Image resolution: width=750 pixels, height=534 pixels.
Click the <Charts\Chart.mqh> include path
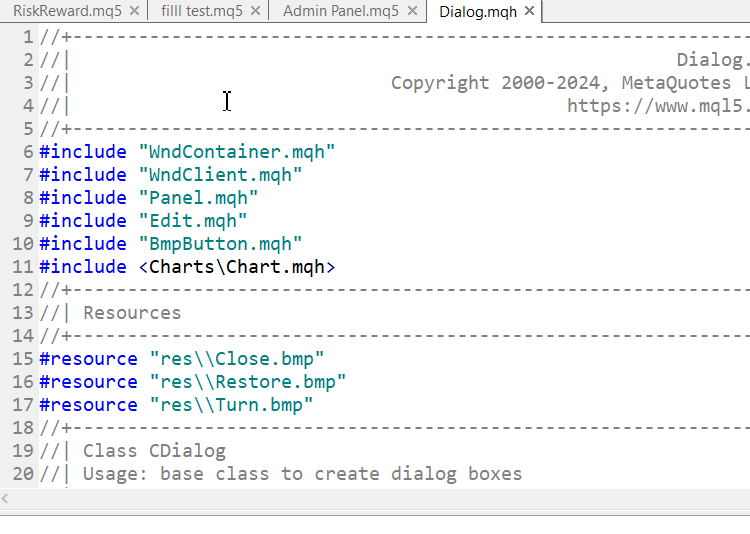(x=237, y=267)
